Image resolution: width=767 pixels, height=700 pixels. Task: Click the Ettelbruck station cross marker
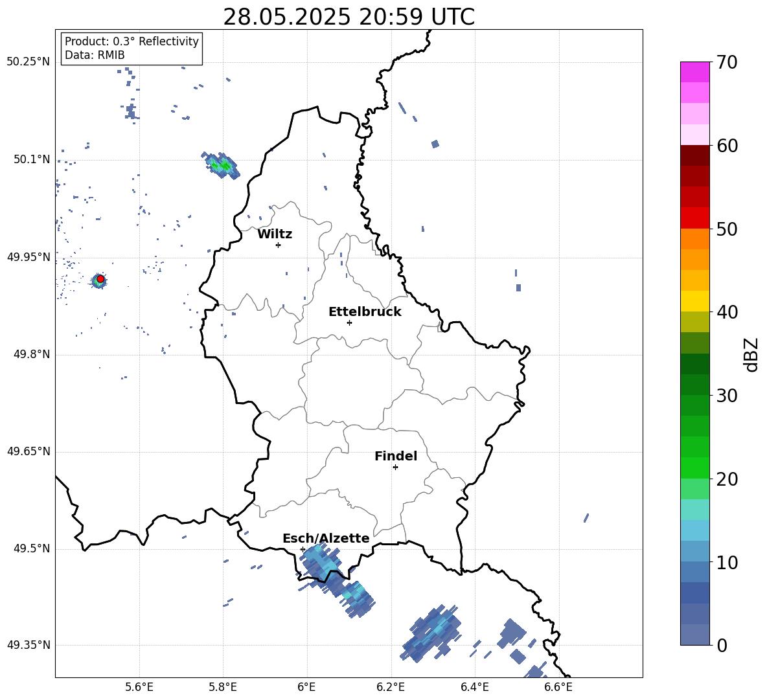coord(349,322)
